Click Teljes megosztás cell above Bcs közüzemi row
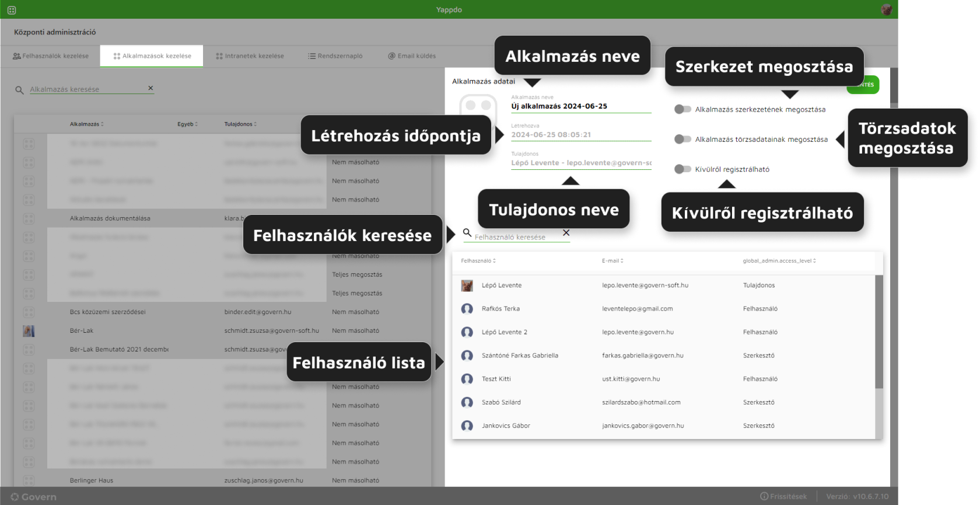The height and width of the screenshot is (505, 980). point(357,293)
